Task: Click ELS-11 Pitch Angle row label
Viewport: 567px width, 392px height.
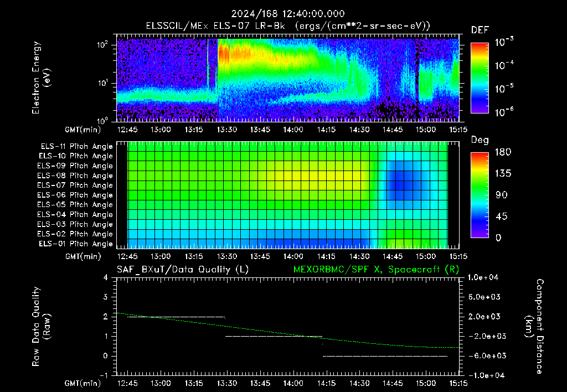Action: 76,147
